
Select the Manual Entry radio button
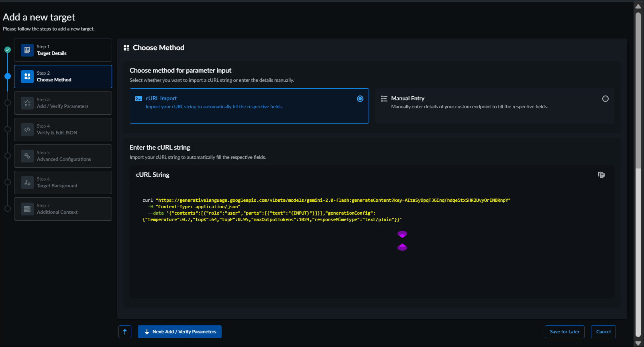pos(605,99)
